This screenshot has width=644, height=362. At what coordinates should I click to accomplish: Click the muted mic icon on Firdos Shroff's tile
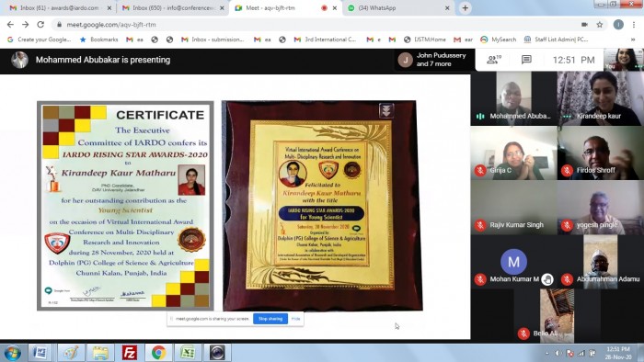point(567,170)
